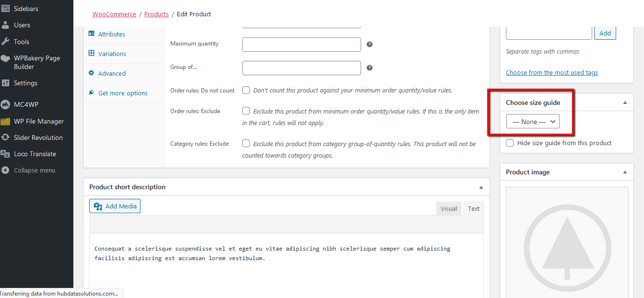Collapse the Product image panel
The image size is (644, 298).
point(625,172)
